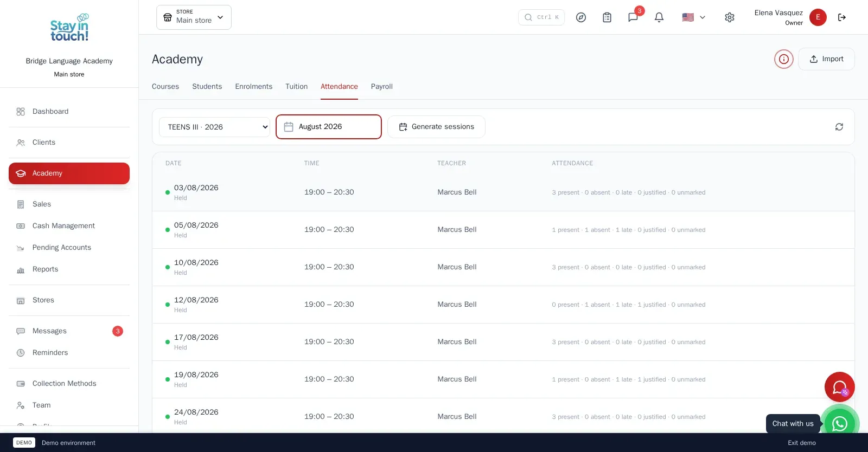The image size is (868, 452).
Task: Open Cash Management in sidebar
Action: (69, 226)
